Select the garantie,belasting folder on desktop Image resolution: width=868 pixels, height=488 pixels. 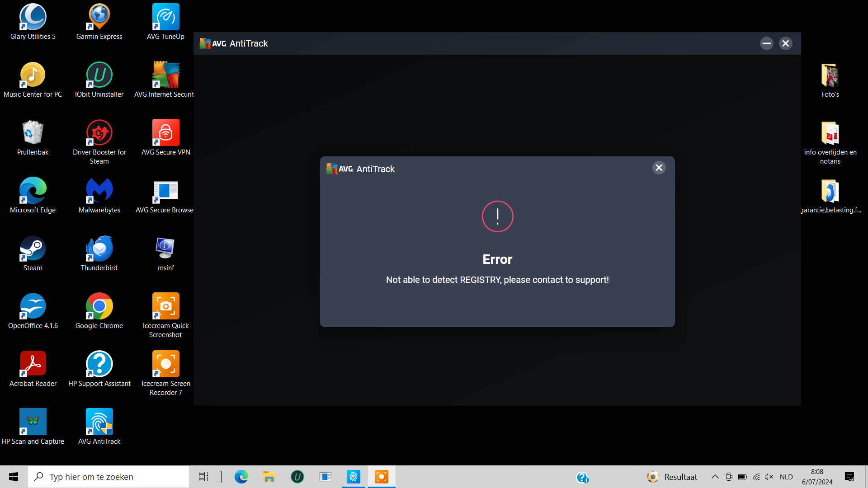point(830,196)
